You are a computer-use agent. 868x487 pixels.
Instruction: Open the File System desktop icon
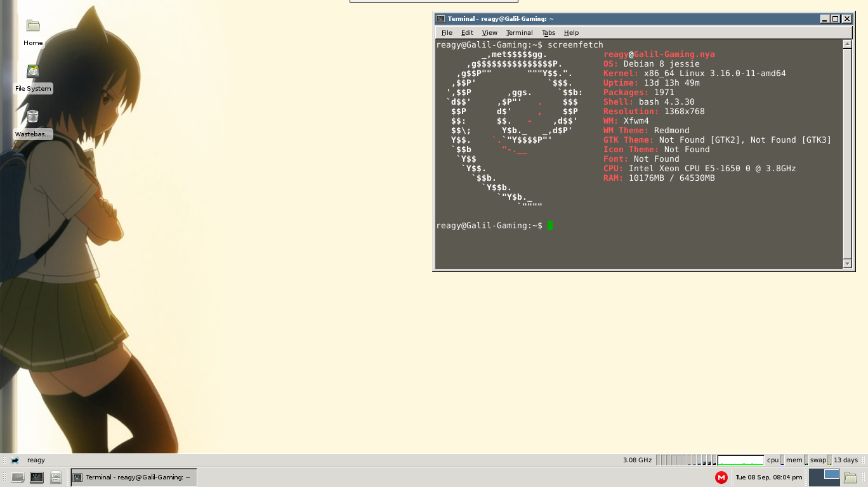point(33,72)
